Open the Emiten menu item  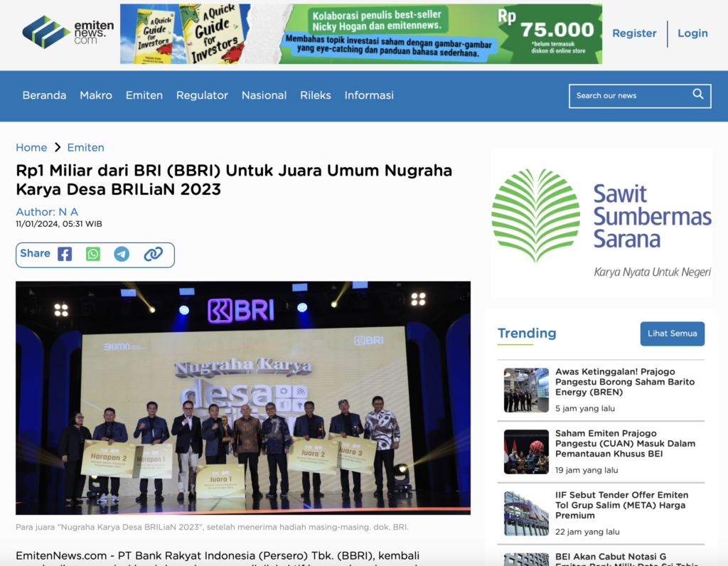pos(144,95)
